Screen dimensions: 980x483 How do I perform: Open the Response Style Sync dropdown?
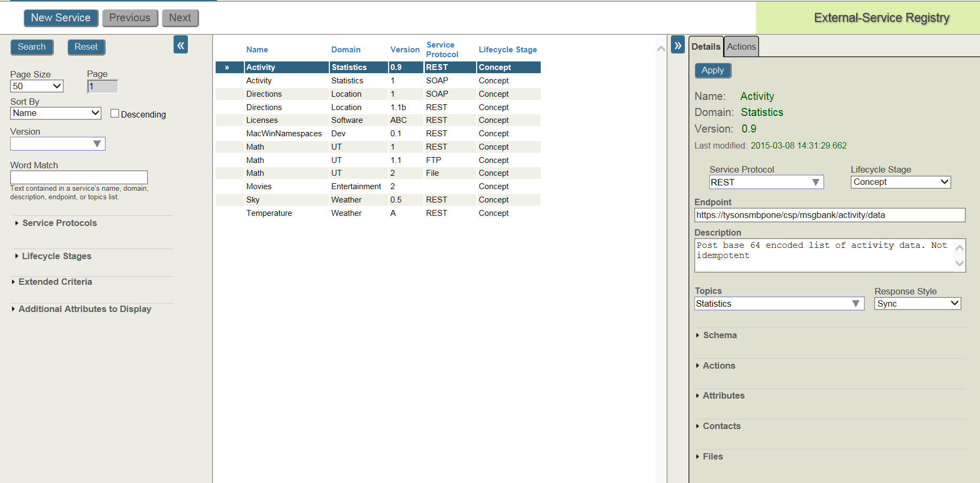918,303
